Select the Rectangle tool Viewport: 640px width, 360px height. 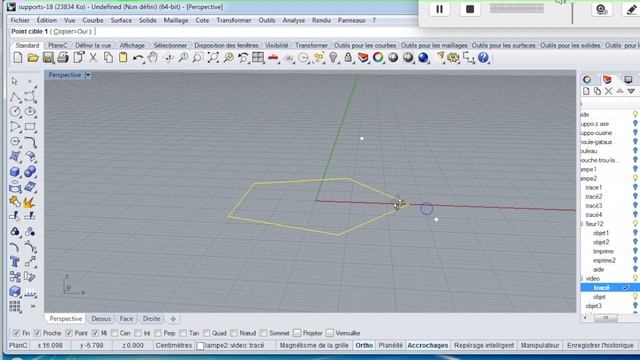click(x=30, y=127)
